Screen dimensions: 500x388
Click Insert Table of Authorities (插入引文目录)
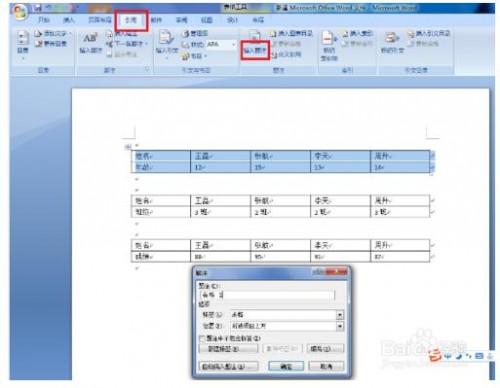tap(429, 34)
